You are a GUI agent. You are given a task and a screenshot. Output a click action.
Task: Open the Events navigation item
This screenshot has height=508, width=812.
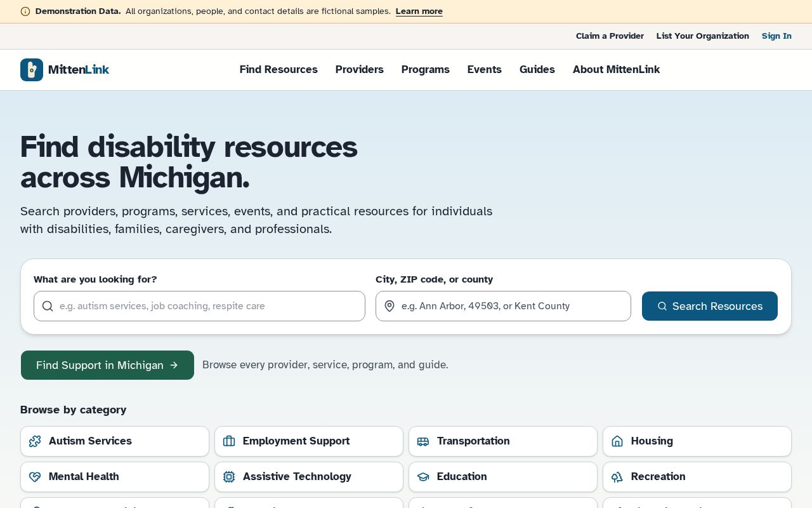[x=485, y=70]
